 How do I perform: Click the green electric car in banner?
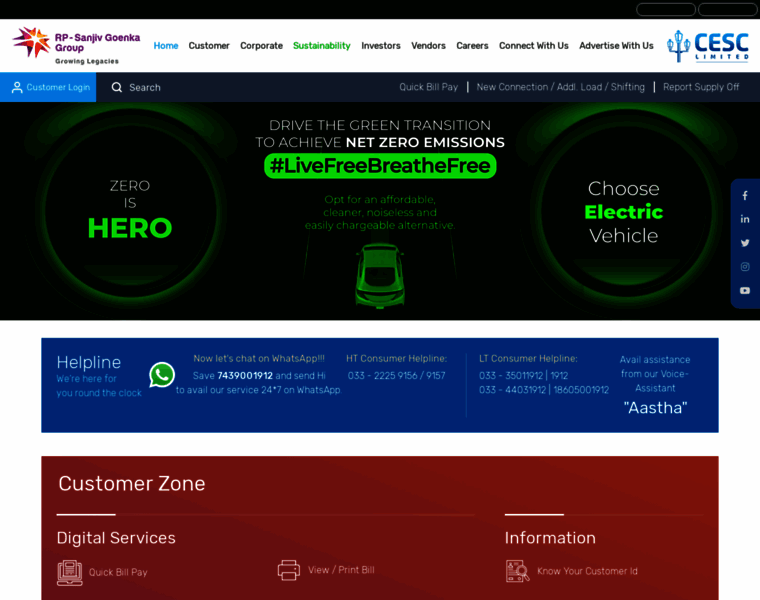(380, 275)
